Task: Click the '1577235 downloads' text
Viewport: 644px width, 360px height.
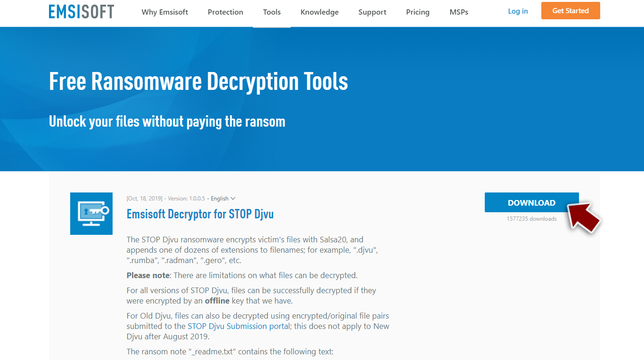Action: tap(531, 219)
